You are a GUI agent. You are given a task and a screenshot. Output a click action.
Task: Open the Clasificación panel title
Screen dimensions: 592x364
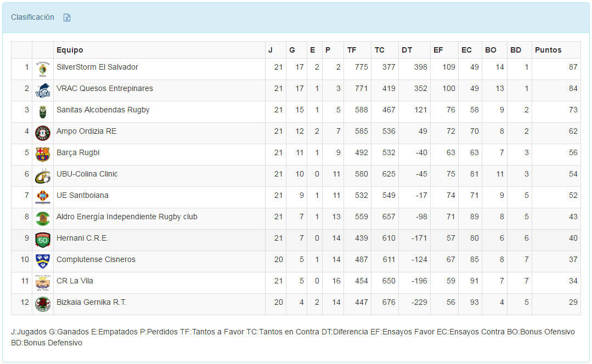(32, 17)
